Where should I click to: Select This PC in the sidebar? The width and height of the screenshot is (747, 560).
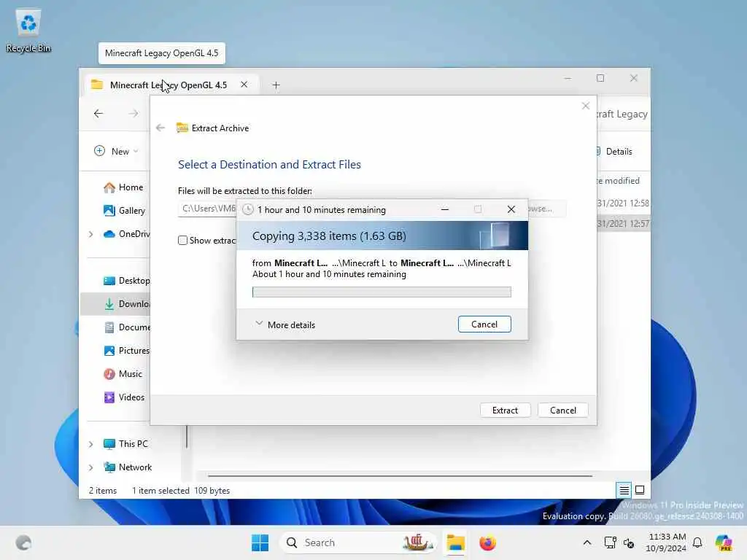(125, 444)
